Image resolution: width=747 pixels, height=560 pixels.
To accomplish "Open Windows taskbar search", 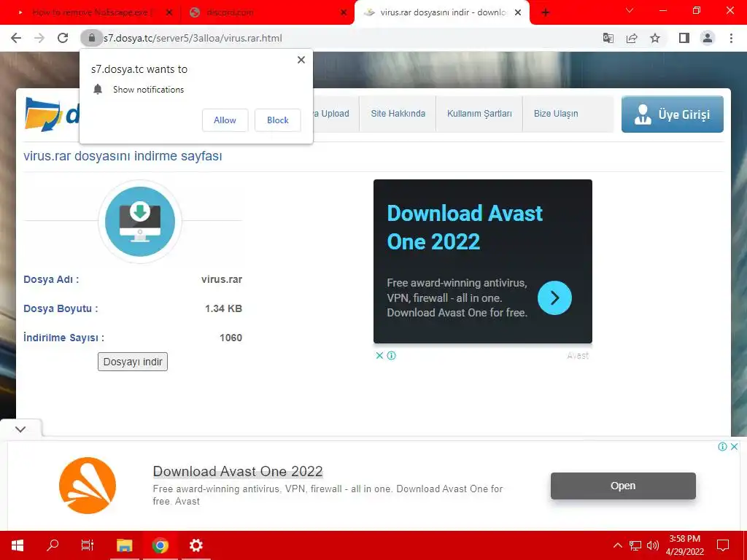I will 53,545.
